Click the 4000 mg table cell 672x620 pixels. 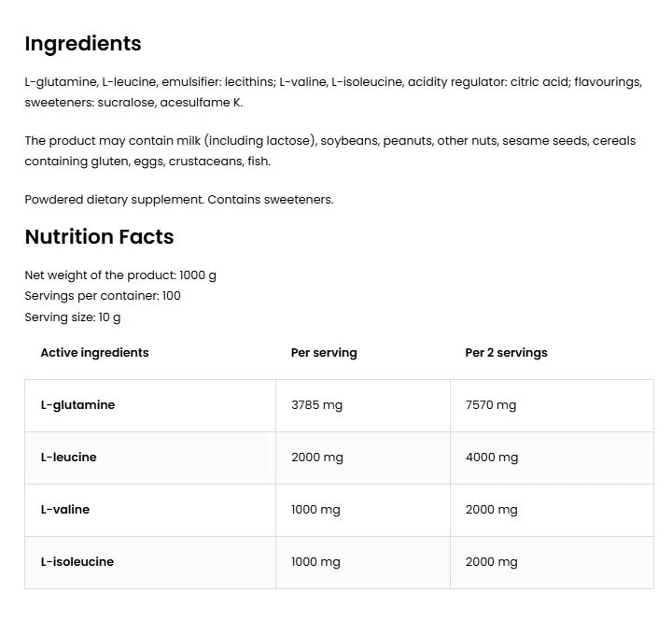tap(492, 458)
